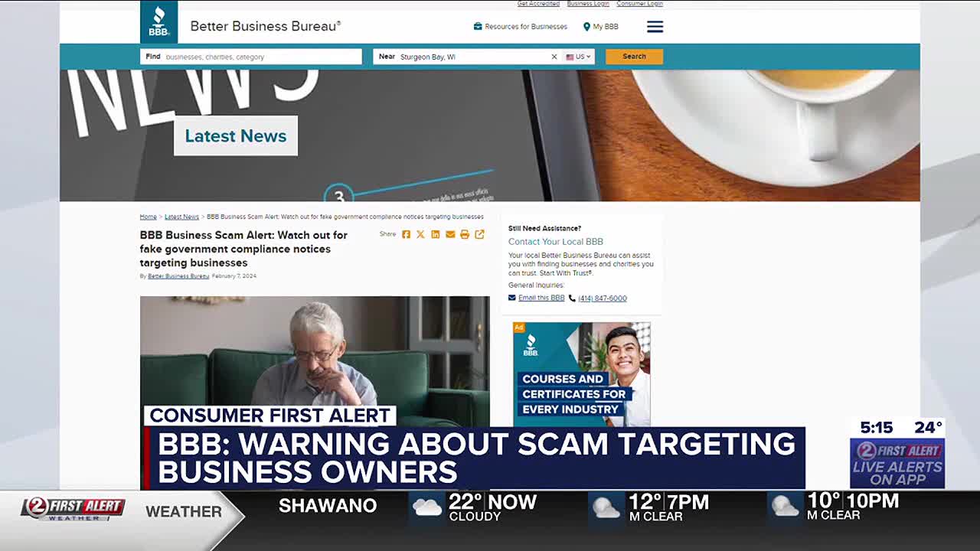The width and height of the screenshot is (980, 551).
Task: Click the external share link icon
Action: pyautogui.click(x=479, y=235)
